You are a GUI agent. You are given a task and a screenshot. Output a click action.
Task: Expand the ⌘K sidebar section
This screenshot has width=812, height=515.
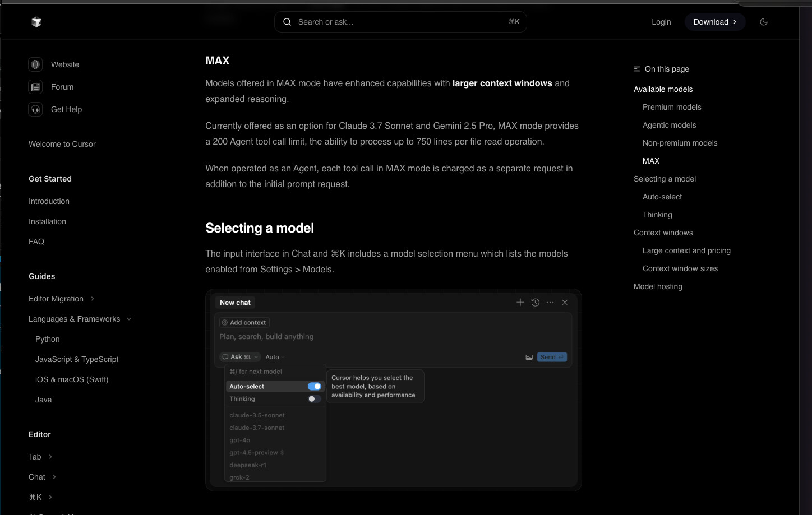(x=50, y=497)
